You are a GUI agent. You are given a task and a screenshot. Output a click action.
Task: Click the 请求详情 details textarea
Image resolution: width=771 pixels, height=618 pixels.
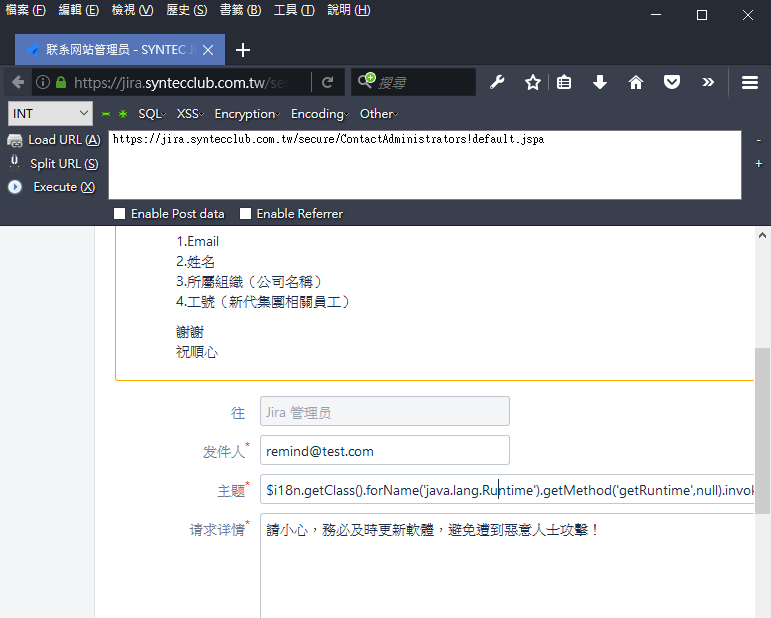point(507,565)
